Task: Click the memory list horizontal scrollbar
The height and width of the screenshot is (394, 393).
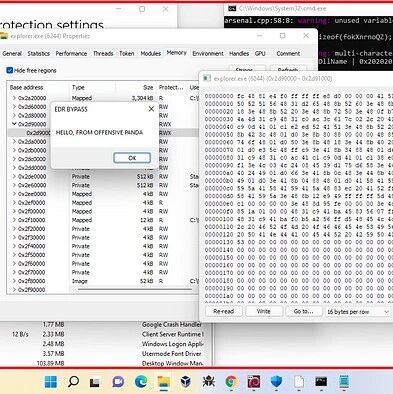Action: coord(135,290)
